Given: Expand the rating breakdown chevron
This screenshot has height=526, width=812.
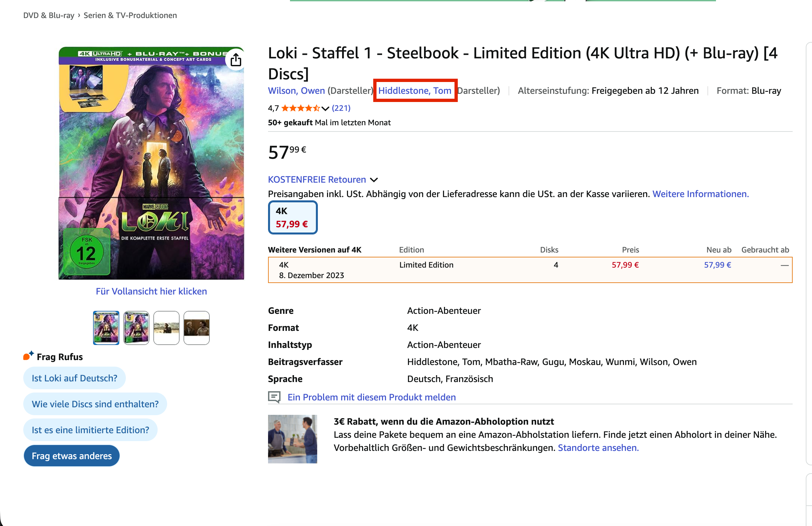Looking at the screenshot, I should click(325, 109).
